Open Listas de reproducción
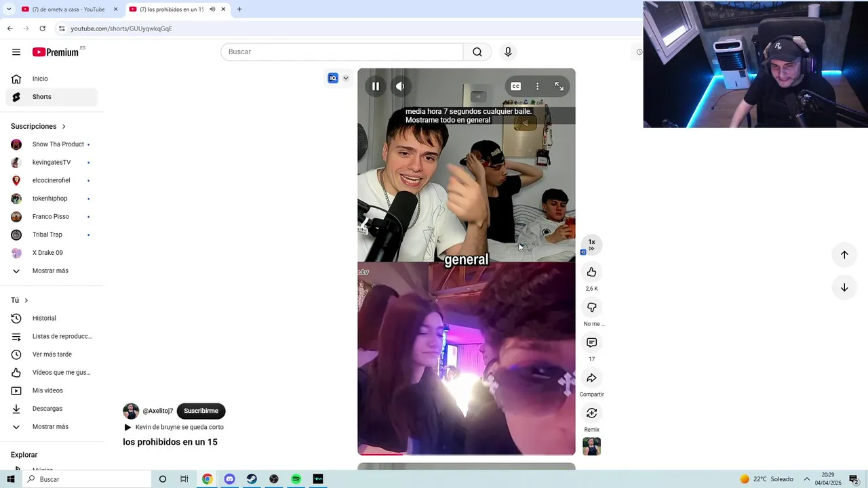Image resolution: width=868 pixels, height=488 pixels. [x=52, y=336]
